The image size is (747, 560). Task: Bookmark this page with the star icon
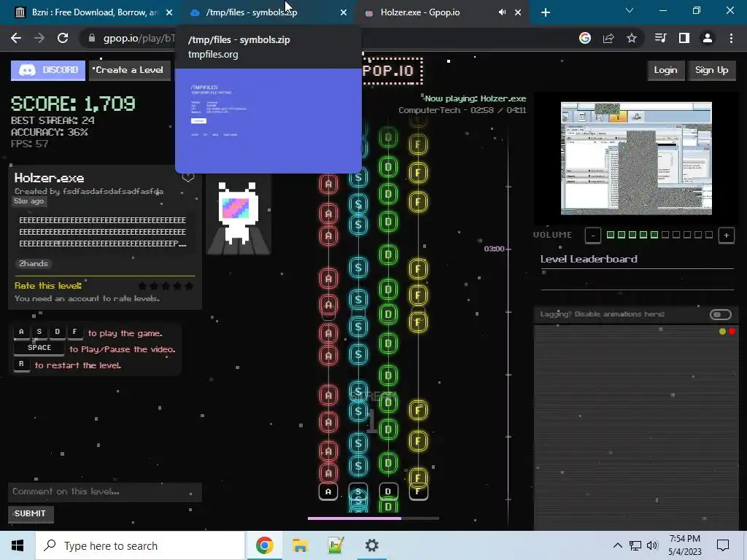[x=632, y=39]
